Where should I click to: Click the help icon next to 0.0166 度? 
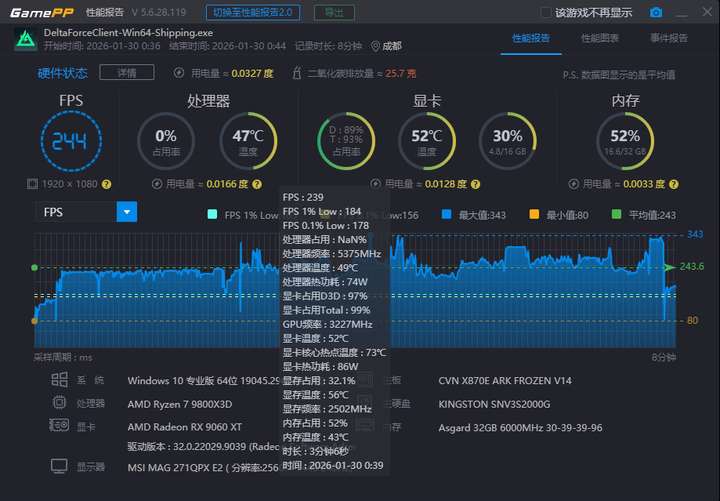point(257,184)
